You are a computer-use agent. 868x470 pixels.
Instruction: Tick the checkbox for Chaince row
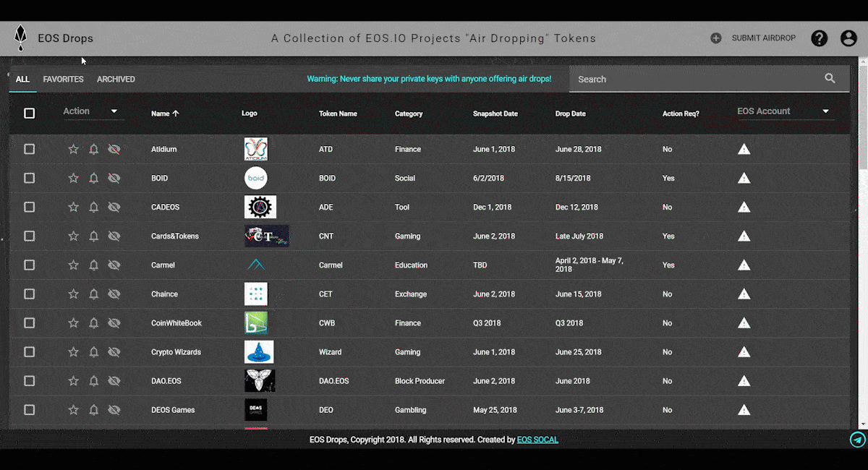point(30,294)
